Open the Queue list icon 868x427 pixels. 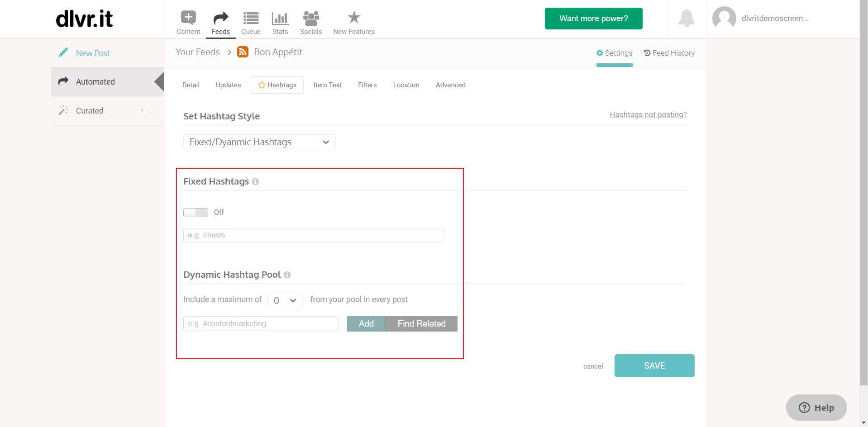251,18
